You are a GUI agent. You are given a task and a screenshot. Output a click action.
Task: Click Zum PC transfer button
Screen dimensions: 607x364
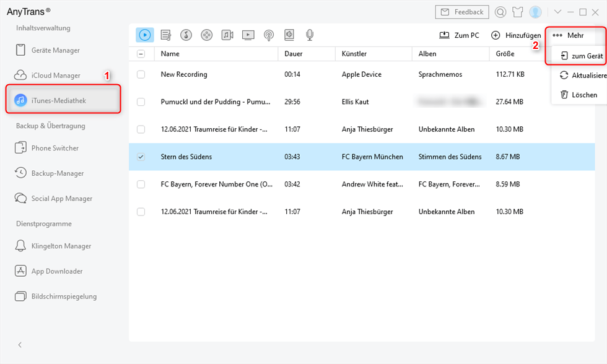(459, 35)
